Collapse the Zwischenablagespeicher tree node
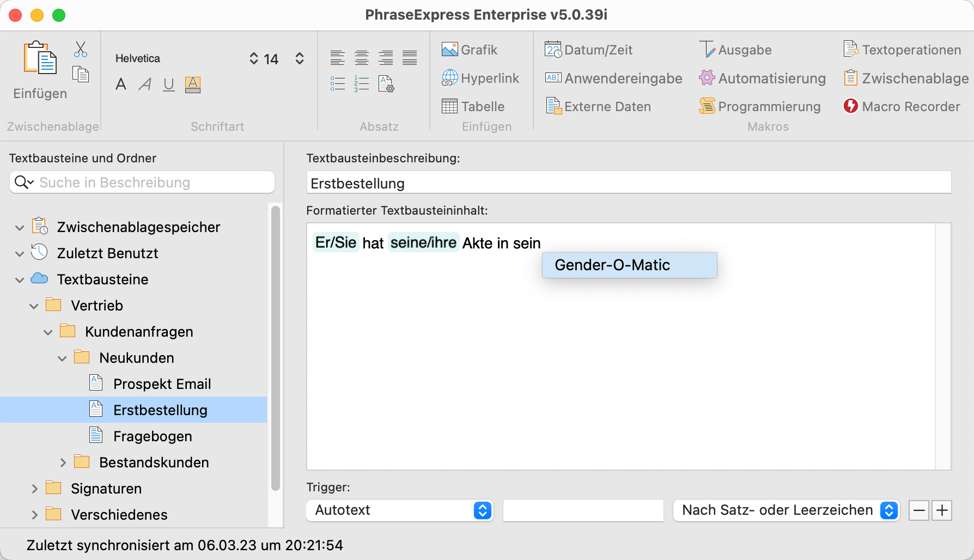The width and height of the screenshot is (974, 560). point(20,227)
